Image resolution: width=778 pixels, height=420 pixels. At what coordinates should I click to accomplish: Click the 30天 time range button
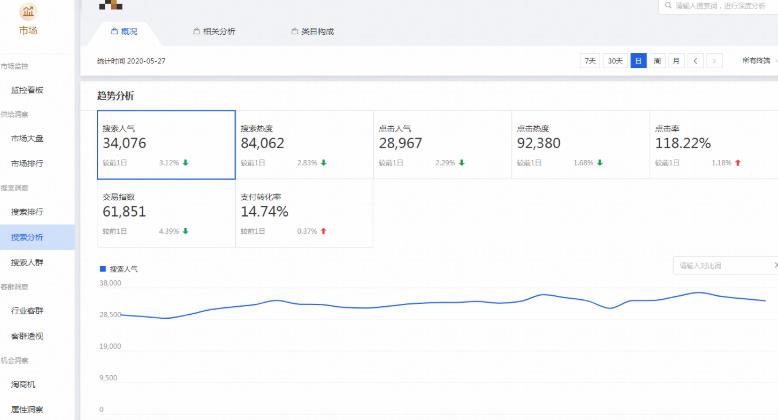click(615, 61)
